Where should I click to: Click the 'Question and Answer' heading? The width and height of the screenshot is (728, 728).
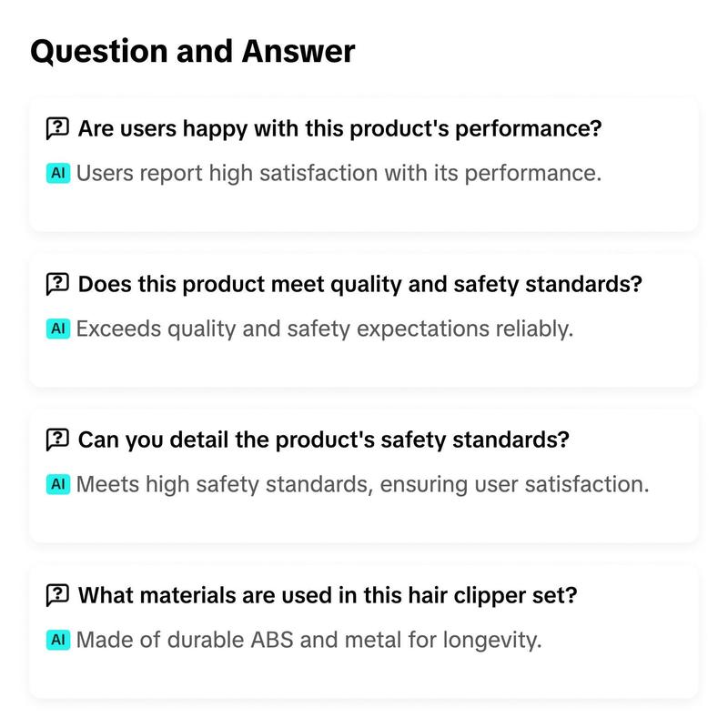[192, 51]
